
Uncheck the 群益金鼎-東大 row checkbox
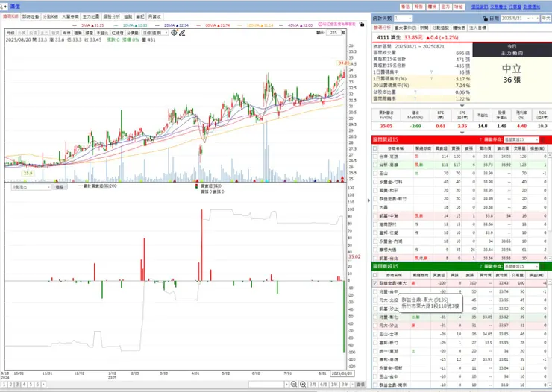tap(375, 283)
